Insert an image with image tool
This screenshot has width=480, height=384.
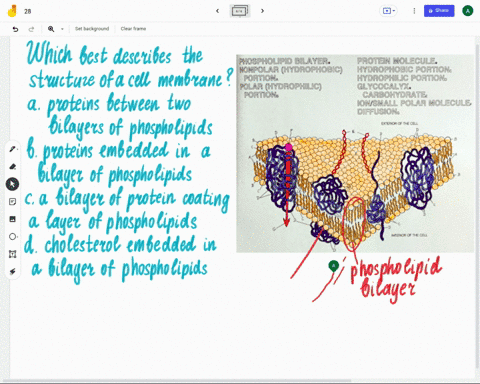(13, 219)
